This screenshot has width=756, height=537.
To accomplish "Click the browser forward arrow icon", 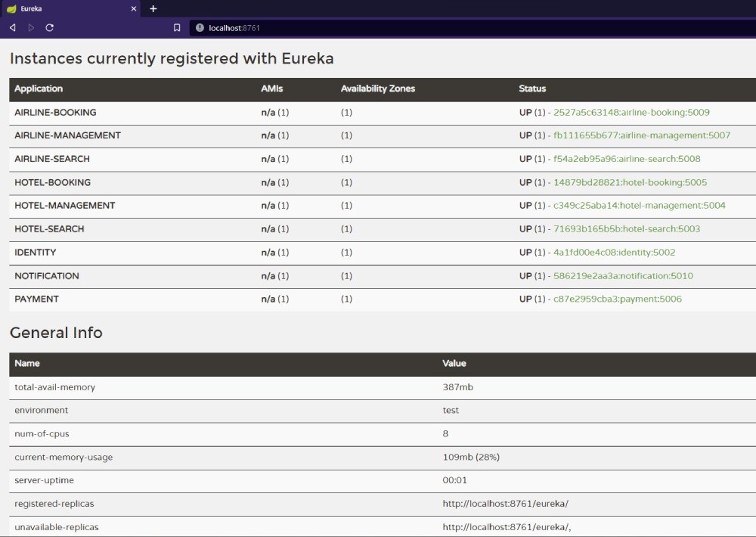I will [31, 27].
